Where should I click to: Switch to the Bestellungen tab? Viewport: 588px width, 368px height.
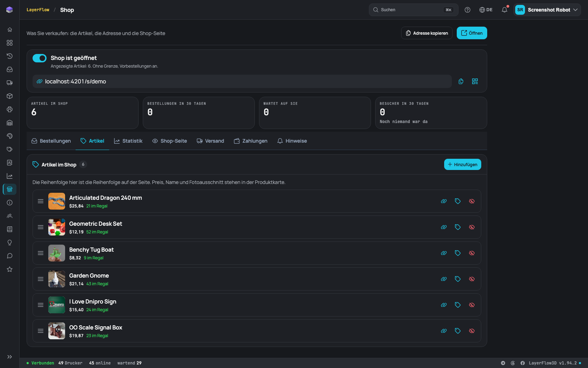click(51, 141)
